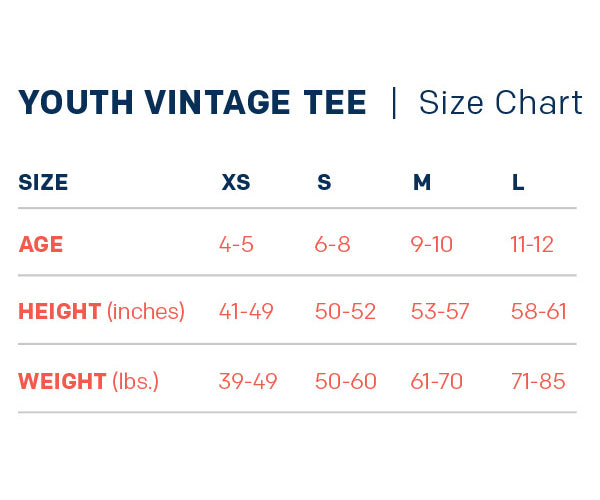The height and width of the screenshot is (500, 600).
Task: Click weight value 50-60
Action: (x=346, y=381)
